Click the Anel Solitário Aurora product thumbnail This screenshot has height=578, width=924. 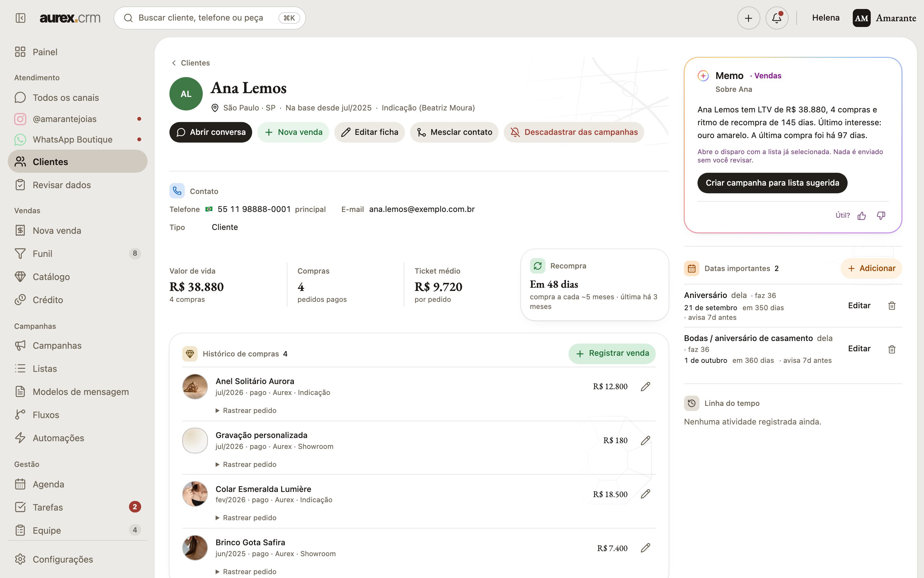tap(195, 387)
